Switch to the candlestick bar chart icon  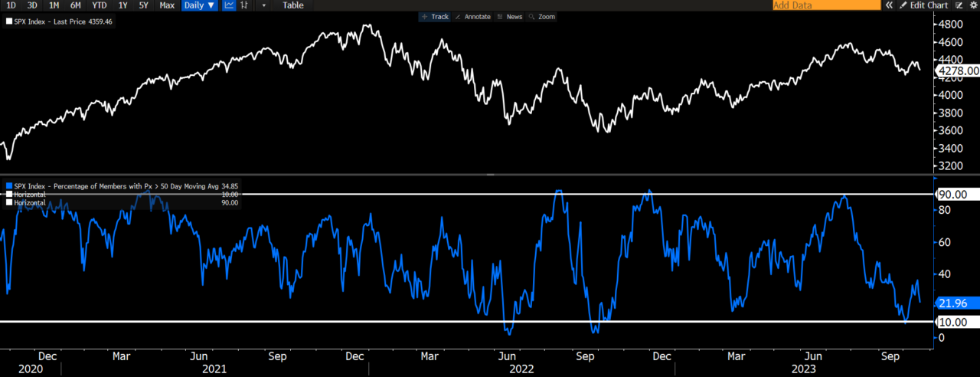[x=244, y=5]
